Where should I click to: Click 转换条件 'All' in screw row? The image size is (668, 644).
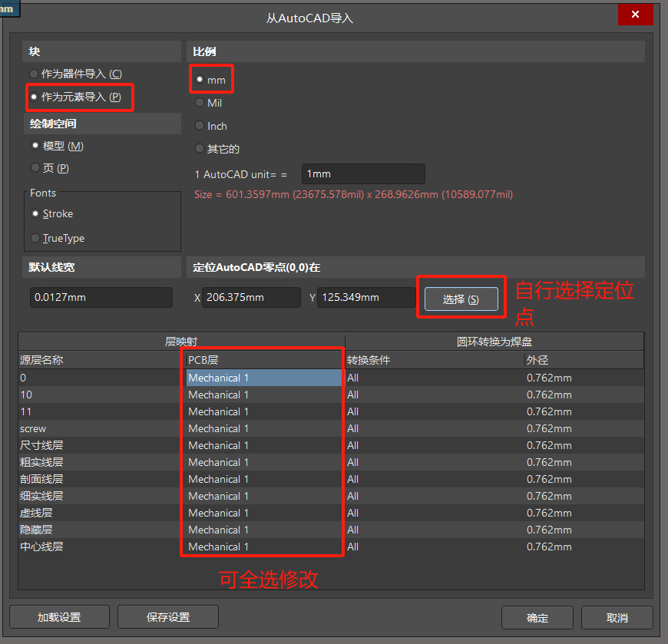(352, 428)
